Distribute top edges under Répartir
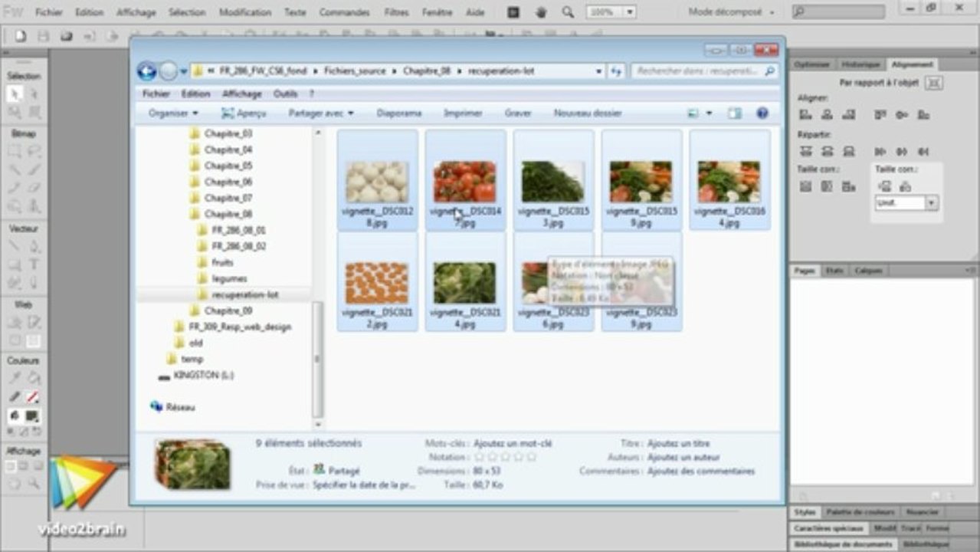 coord(805,151)
